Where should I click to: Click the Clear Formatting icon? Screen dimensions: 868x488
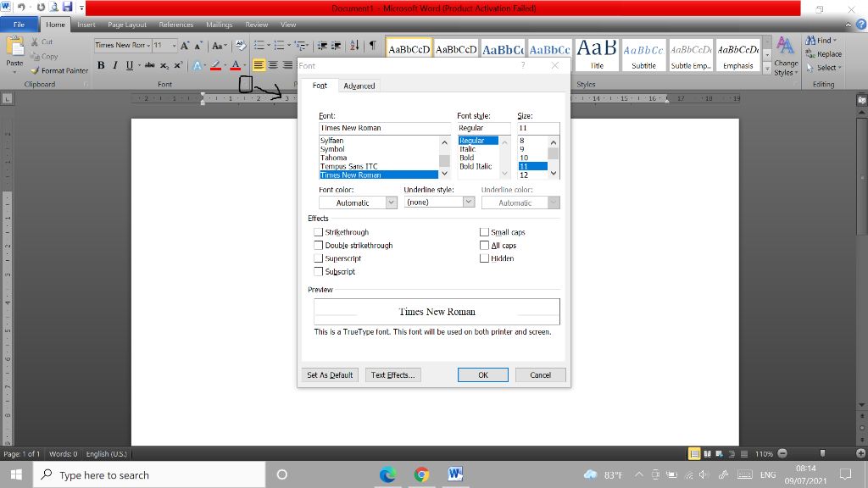coord(240,46)
